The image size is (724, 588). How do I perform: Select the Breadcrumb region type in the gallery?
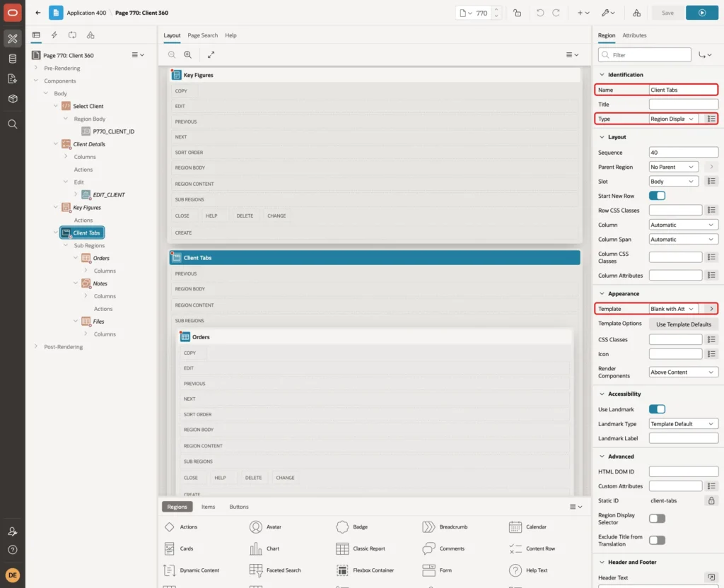pyautogui.click(x=445, y=527)
